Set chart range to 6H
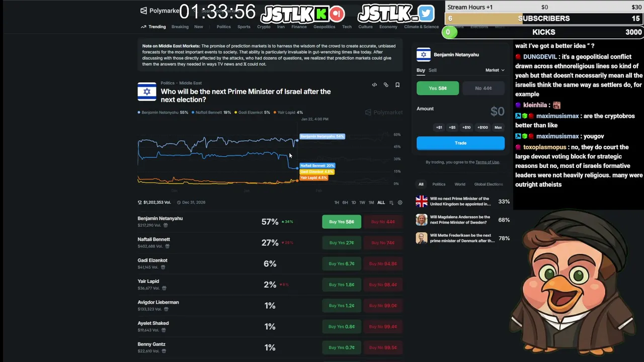The width and height of the screenshot is (644, 362). pyautogui.click(x=345, y=203)
